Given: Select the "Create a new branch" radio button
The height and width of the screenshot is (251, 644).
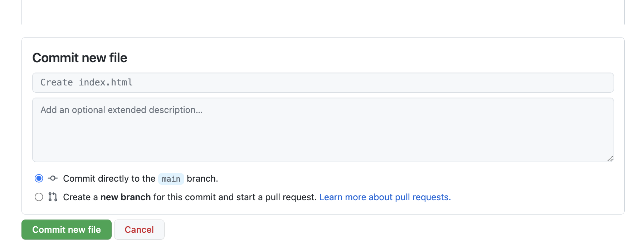Looking at the screenshot, I should coord(39,197).
